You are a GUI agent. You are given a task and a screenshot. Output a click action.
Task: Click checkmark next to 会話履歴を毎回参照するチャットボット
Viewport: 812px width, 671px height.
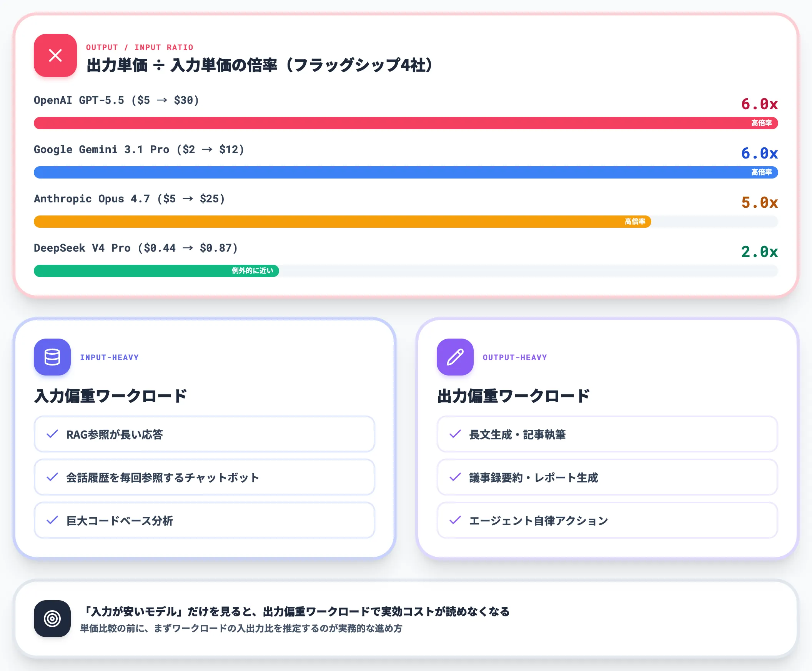click(52, 477)
